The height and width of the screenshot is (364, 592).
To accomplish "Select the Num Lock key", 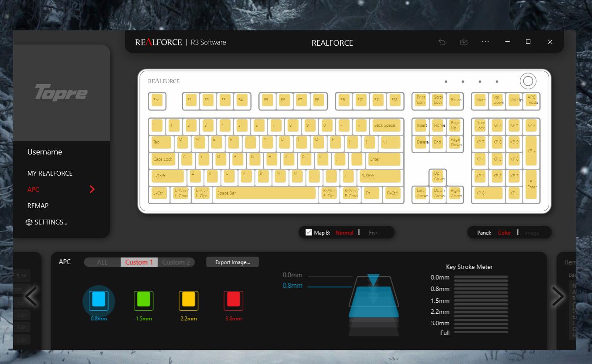I will pyautogui.click(x=481, y=125).
